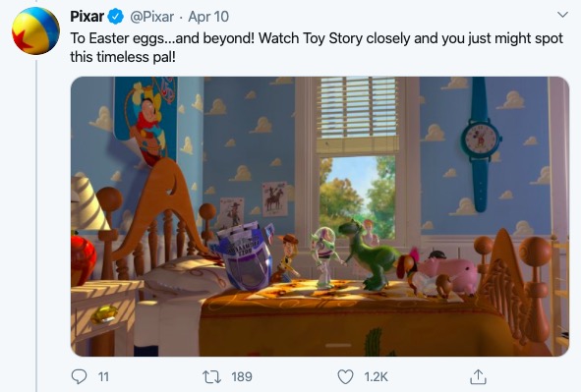Click the blue verified badge
The width and height of the screenshot is (581, 392).
[x=116, y=17]
